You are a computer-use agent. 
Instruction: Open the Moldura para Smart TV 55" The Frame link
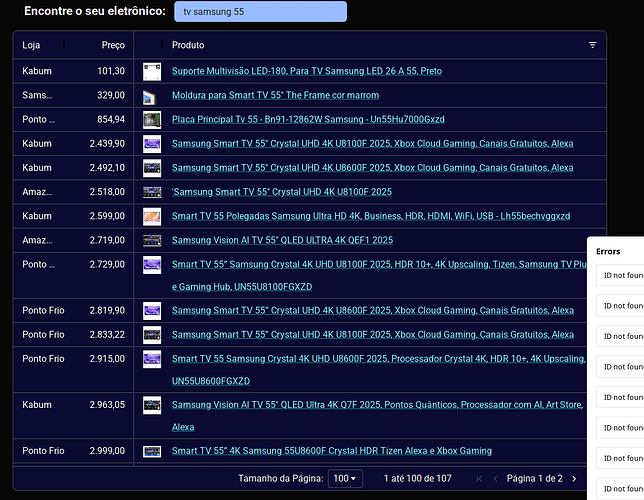275,95
